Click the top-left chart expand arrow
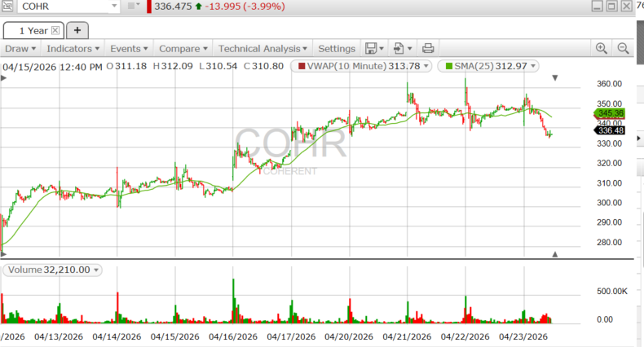644x347 pixels. 4,78
